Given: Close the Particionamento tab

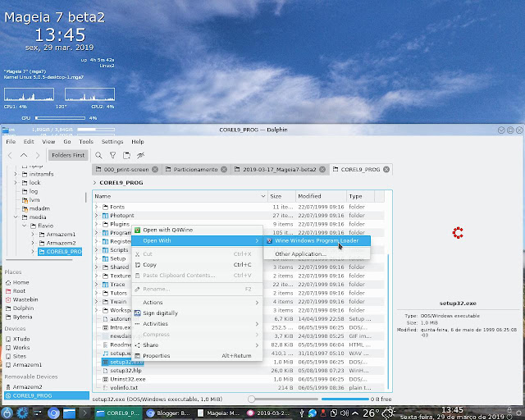Looking at the screenshot, I should 224,170.
